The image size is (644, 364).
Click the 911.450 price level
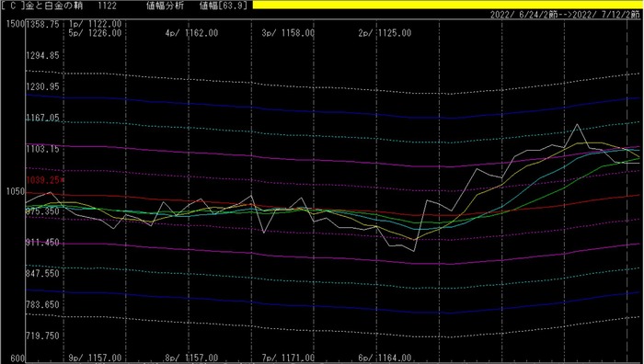[x=42, y=243]
